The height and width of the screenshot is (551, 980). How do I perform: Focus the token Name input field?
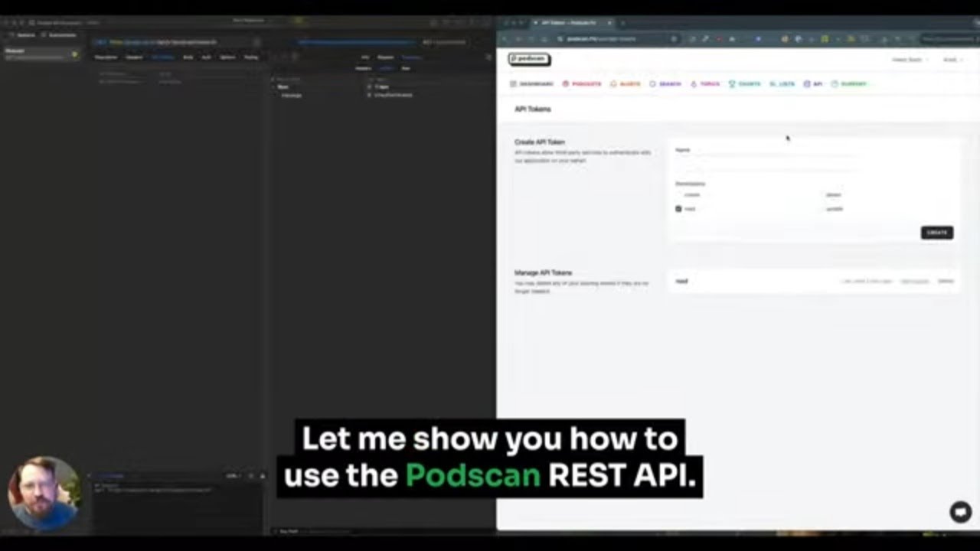[x=766, y=161]
